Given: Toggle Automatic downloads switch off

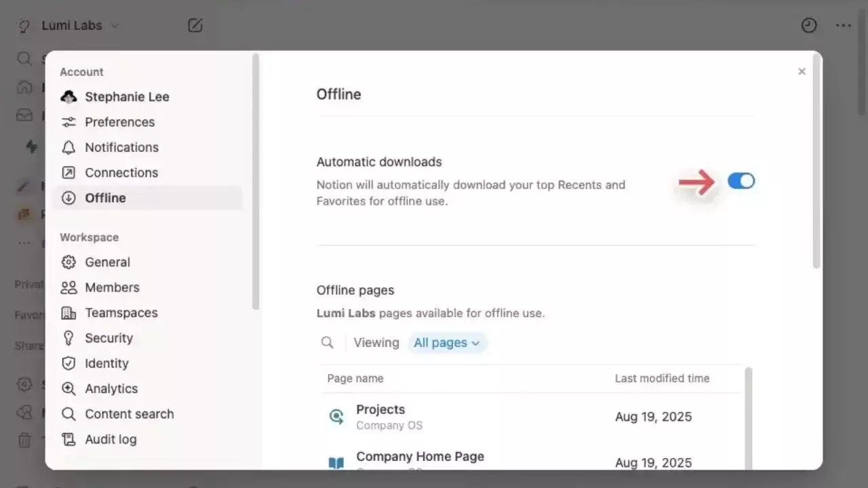Looking at the screenshot, I should 741,181.
